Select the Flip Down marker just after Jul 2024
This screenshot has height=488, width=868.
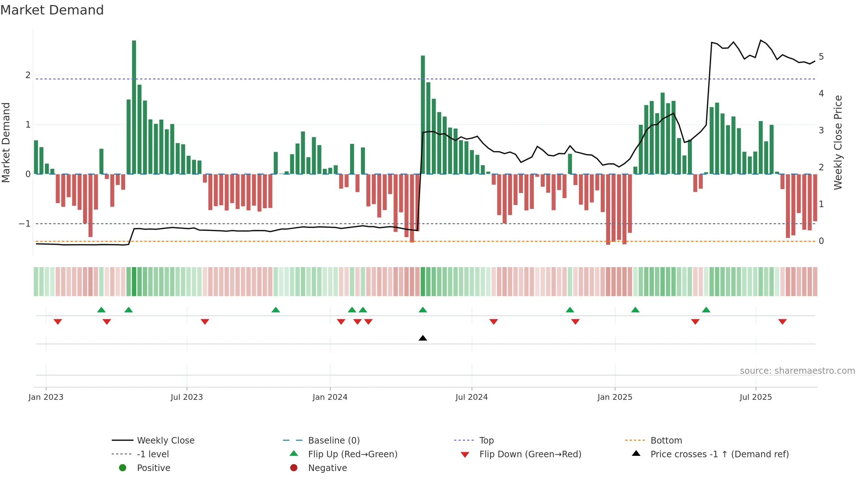point(494,322)
